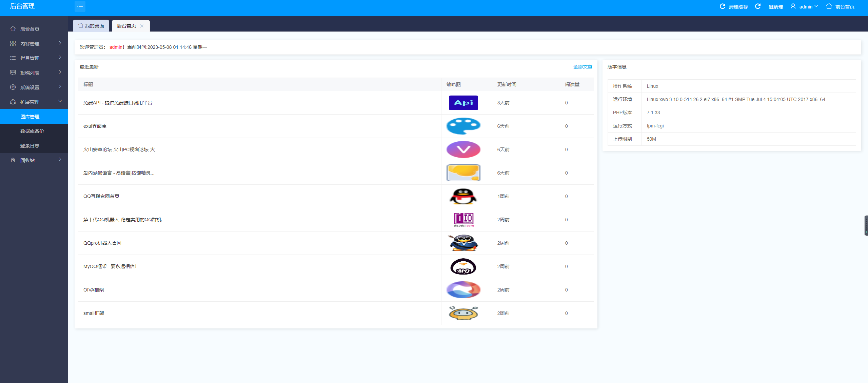Click the 爱内涵易语言 yellow thumbnail
This screenshot has width=868, height=383.
pos(463,173)
